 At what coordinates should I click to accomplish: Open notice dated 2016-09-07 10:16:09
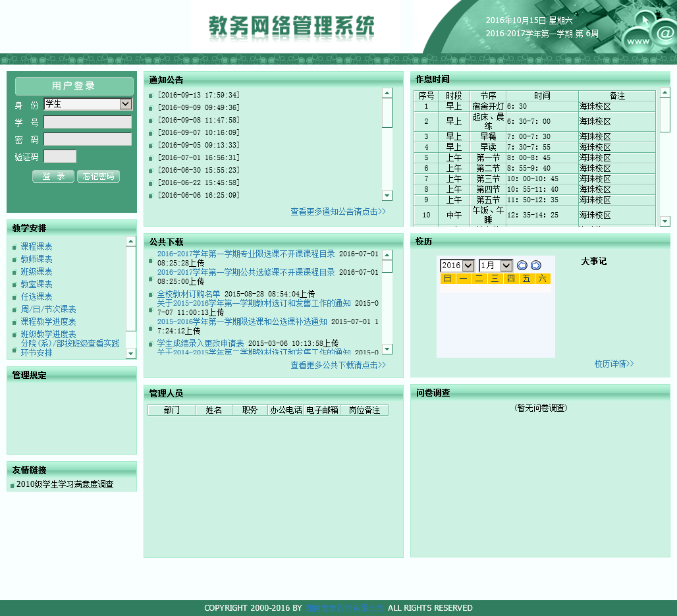coord(199,132)
